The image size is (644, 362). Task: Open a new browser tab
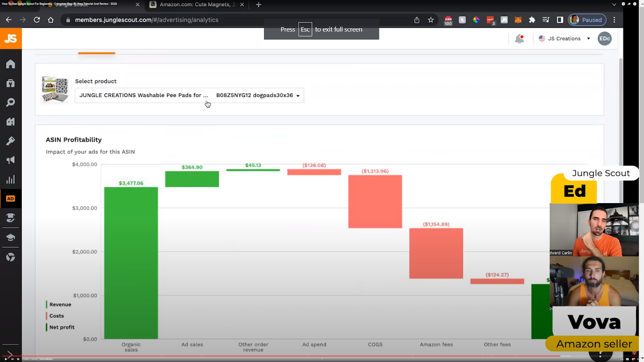click(258, 5)
